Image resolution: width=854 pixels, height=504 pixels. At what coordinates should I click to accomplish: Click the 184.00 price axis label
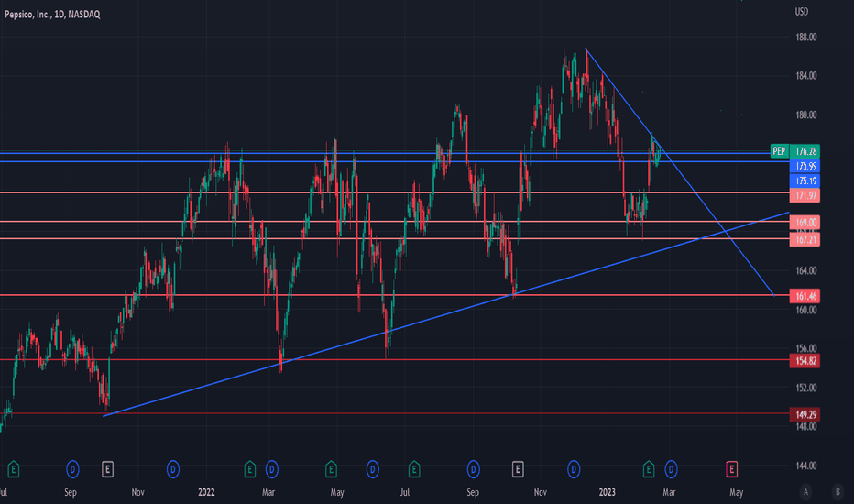(806, 76)
